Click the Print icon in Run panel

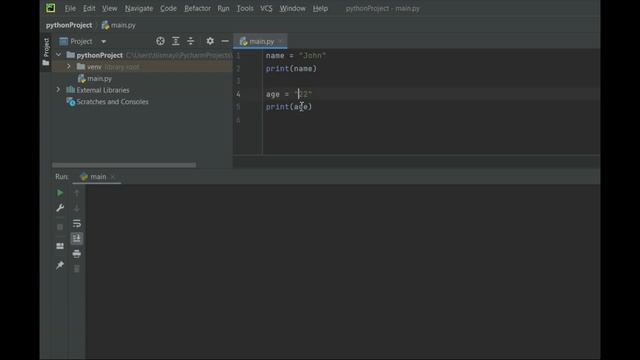coord(77,254)
